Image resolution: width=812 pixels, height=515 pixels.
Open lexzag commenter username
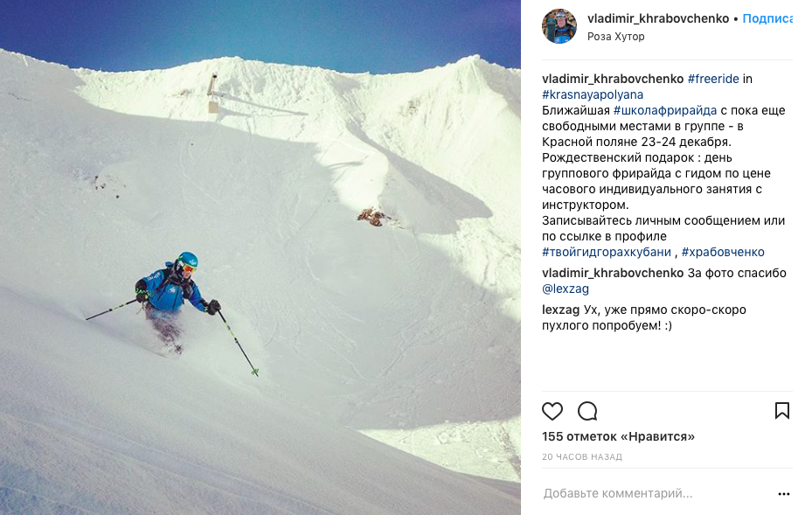[560, 310]
